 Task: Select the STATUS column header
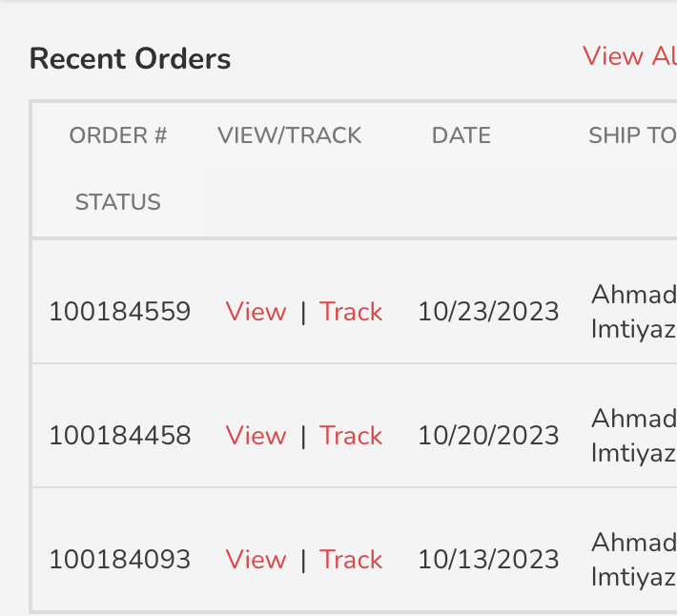[118, 202]
